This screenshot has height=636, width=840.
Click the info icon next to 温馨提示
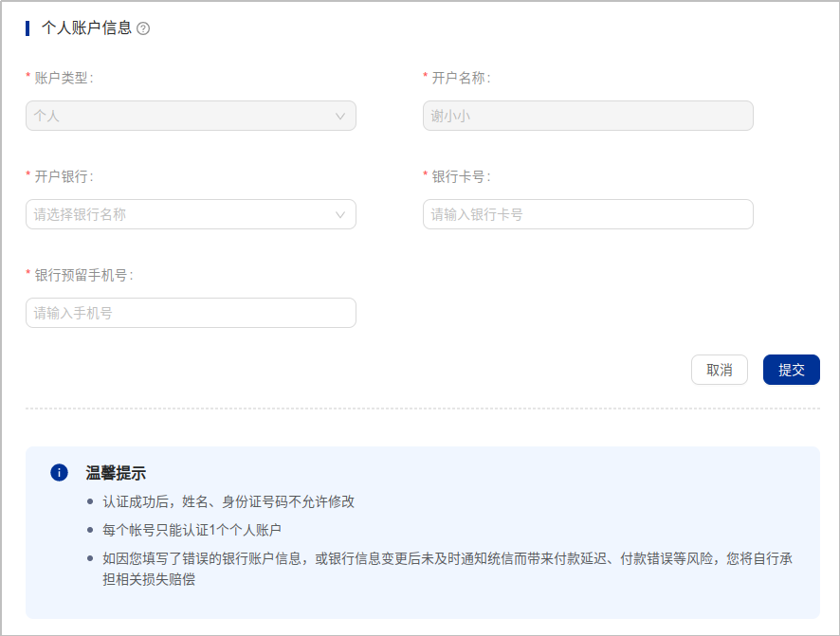click(59, 472)
